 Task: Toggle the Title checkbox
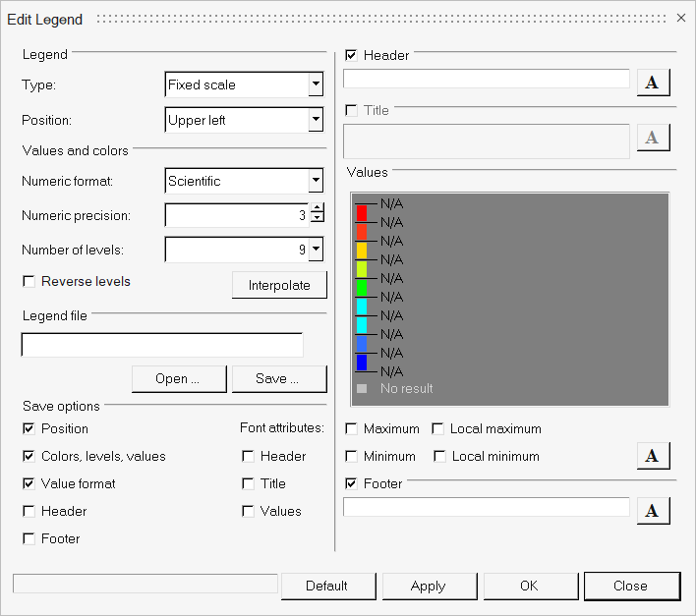tap(352, 111)
